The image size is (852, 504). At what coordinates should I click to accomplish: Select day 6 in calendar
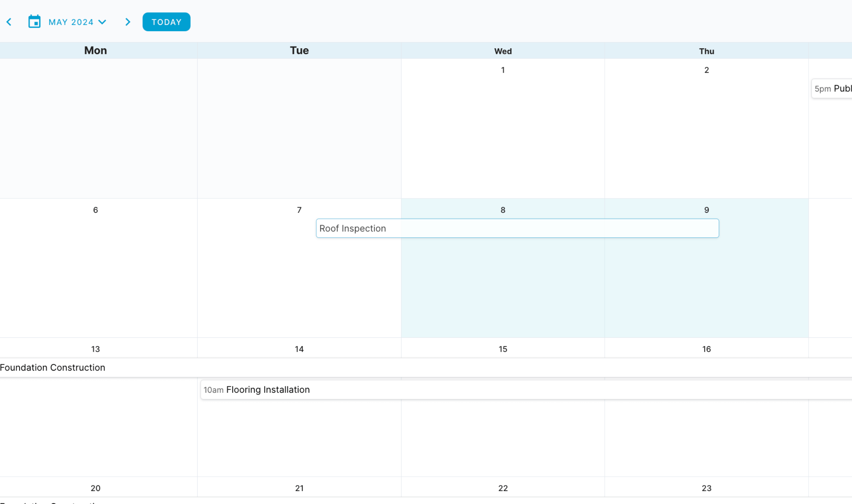96,210
